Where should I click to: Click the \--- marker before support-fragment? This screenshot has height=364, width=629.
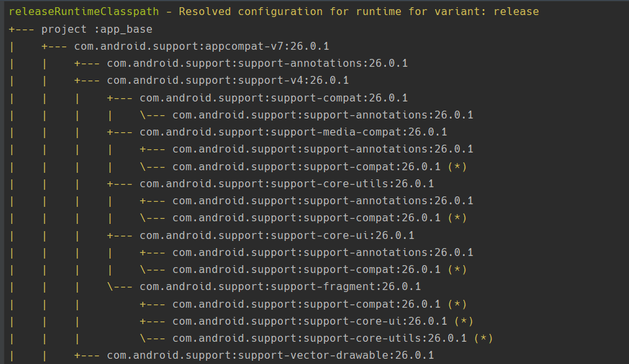pyautogui.click(x=120, y=287)
